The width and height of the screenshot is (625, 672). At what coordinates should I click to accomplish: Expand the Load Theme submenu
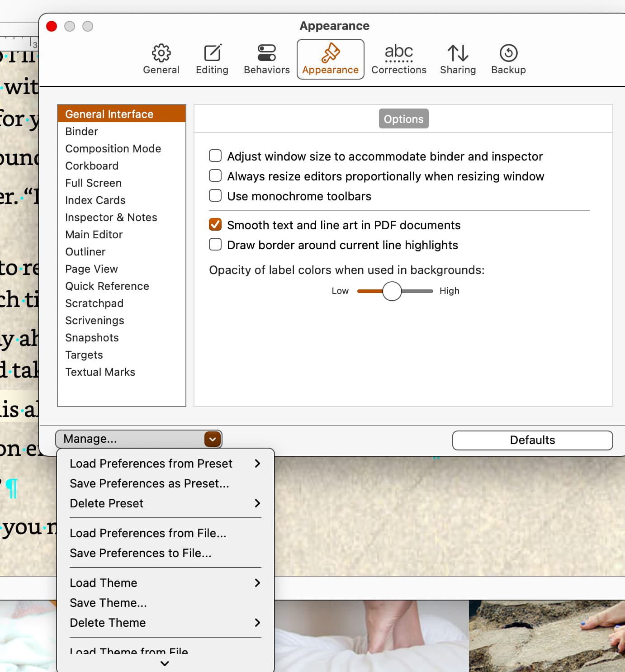click(104, 583)
